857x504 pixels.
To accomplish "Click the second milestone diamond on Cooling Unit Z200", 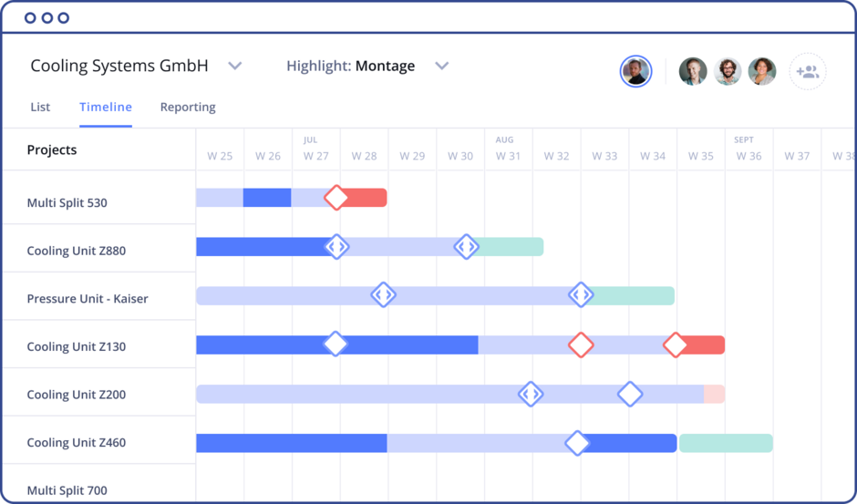I will [630, 394].
